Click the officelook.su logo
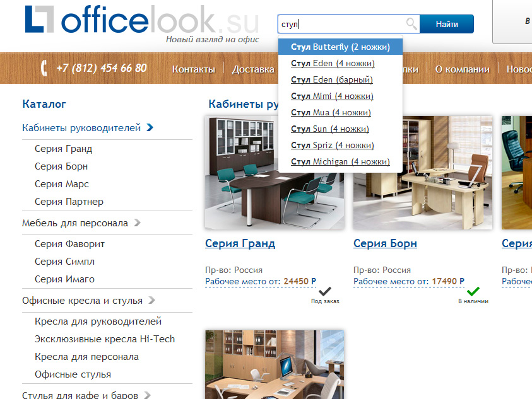532x399 pixels. tap(142, 20)
